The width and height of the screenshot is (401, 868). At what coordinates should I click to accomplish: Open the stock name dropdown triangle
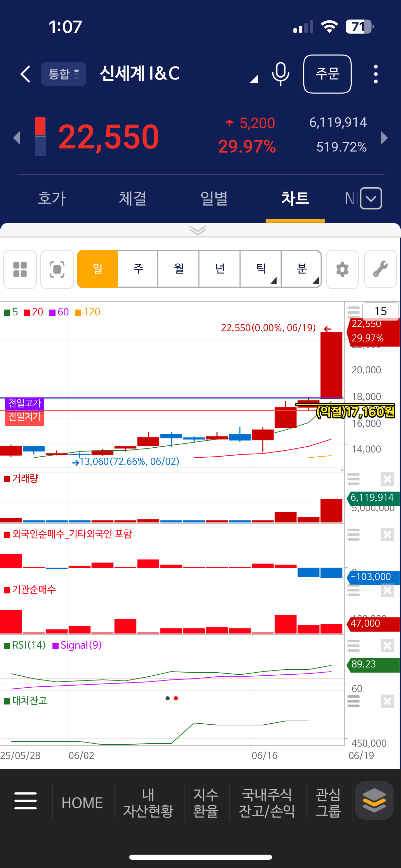click(254, 79)
